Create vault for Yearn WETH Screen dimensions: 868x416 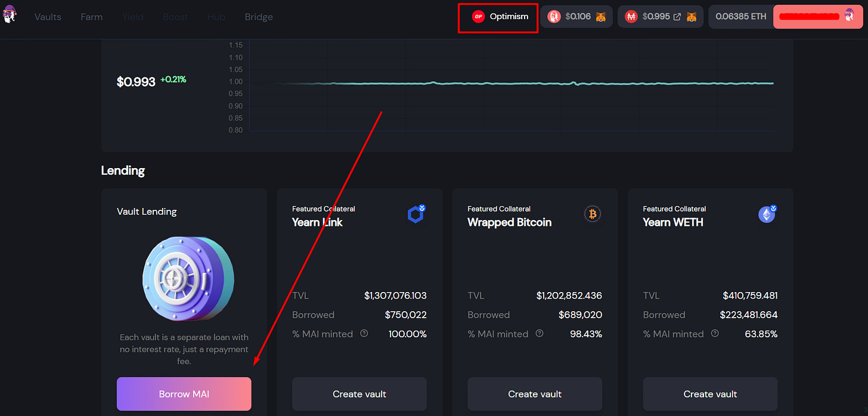[710, 394]
